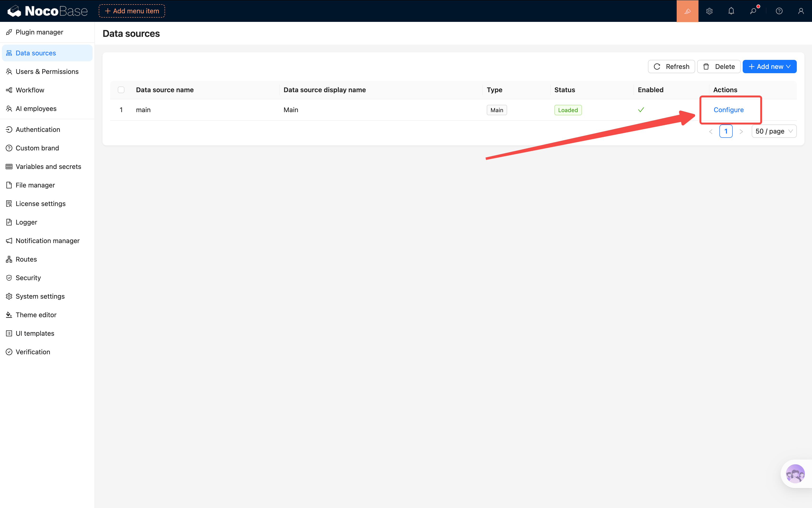This screenshot has width=812, height=508.
Task: Open the user profile icon
Action: (x=801, y=11)
